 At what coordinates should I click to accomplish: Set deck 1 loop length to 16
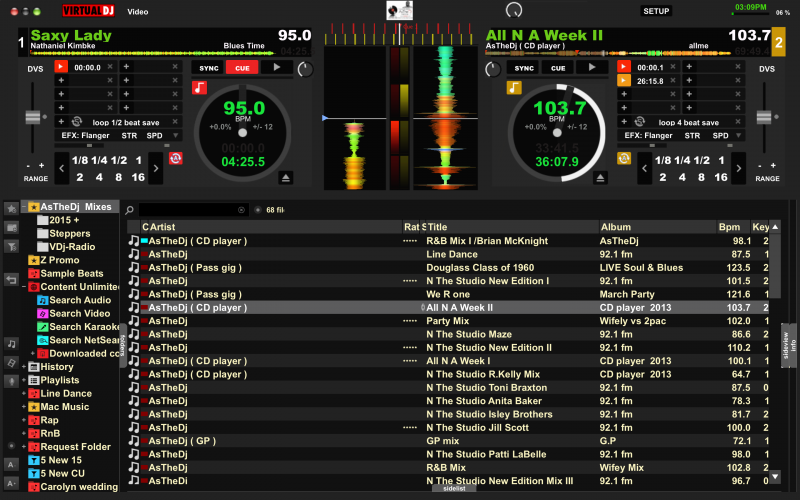(x=138, y=177)
